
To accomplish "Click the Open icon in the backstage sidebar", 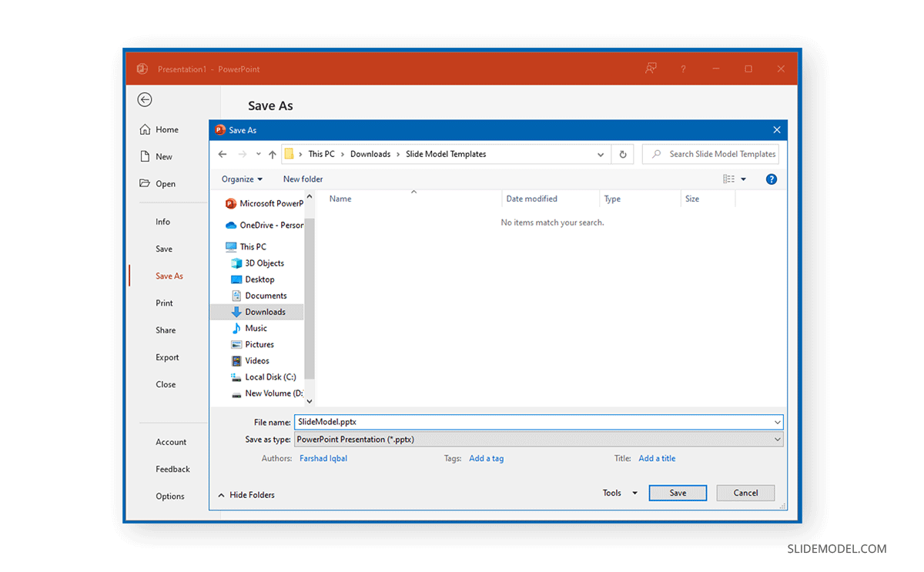I will click(144, 183).
